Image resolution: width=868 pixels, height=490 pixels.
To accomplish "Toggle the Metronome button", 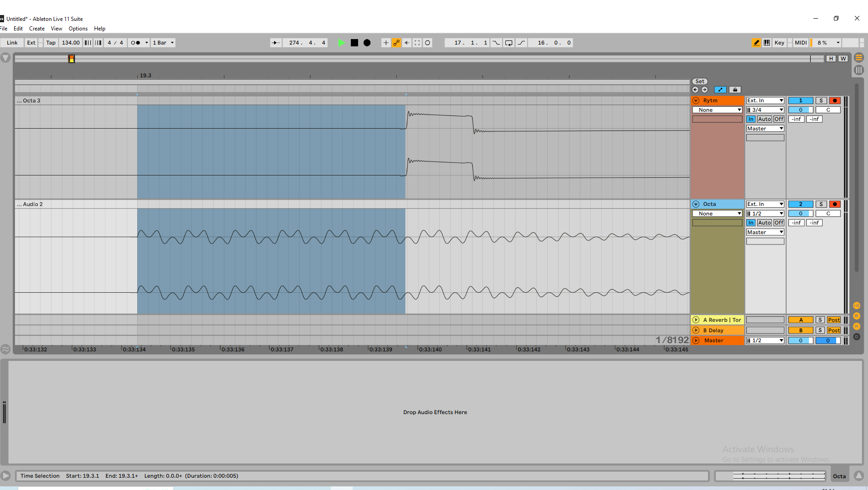I will tap(135, 43).
